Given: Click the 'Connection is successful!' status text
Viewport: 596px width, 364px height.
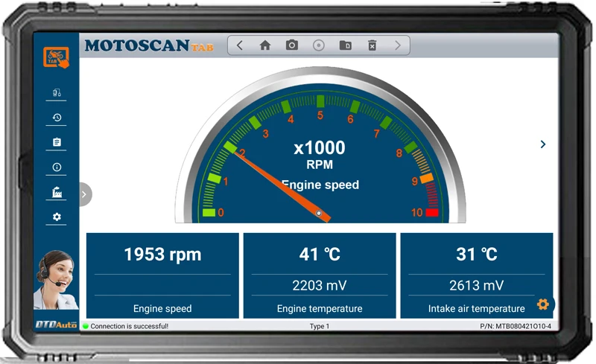Looking at the screenshot, I should (129, 326).
